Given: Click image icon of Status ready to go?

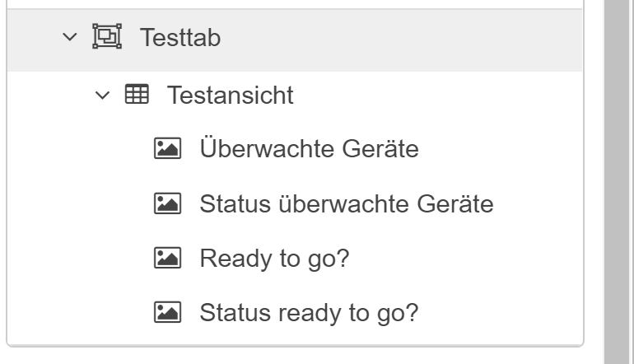Looking at the screenshot, I should click(x=168, y=312).
